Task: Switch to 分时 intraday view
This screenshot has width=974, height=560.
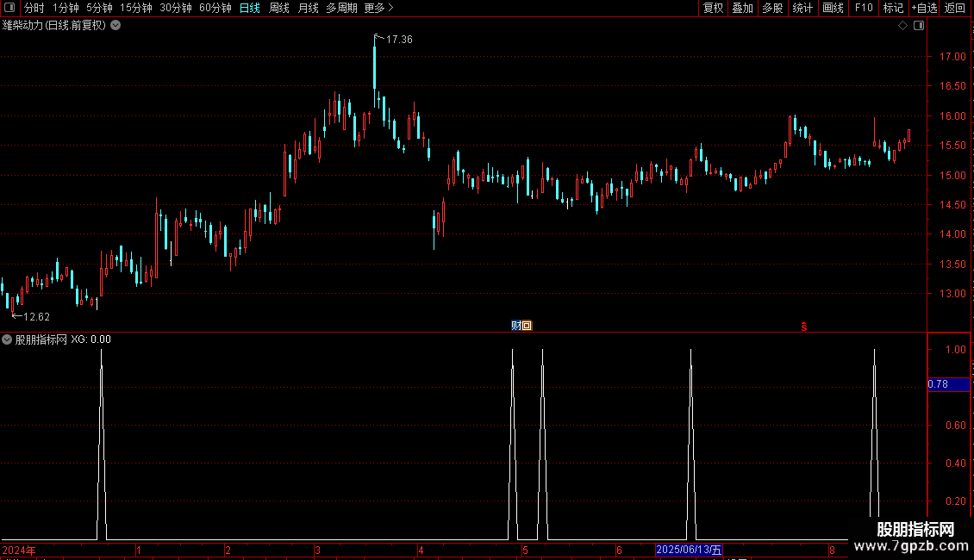Action: 34,8
